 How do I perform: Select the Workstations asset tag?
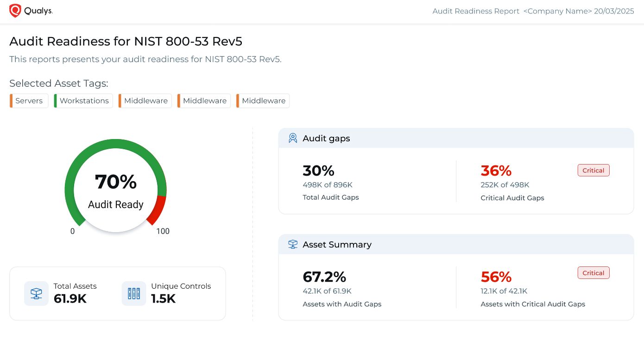(83, 101)
